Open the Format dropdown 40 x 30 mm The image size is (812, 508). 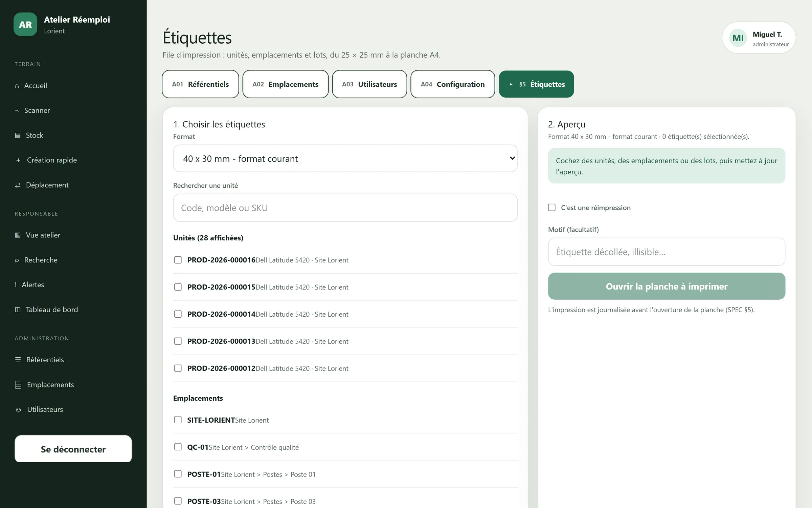[x=345, y=158]
